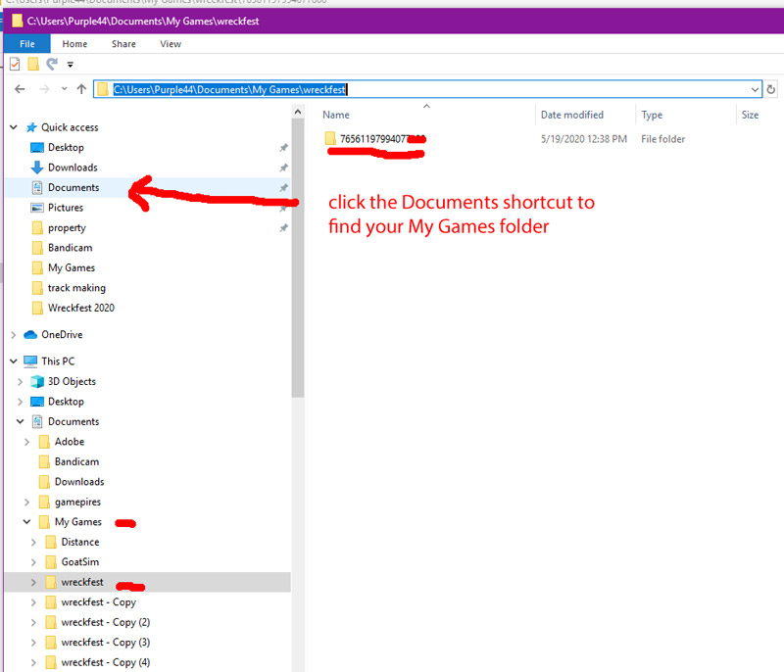Select the wreckfest - Copy (3) folder
The height and width of the screenshot is (672, 784).
[106, 642]
